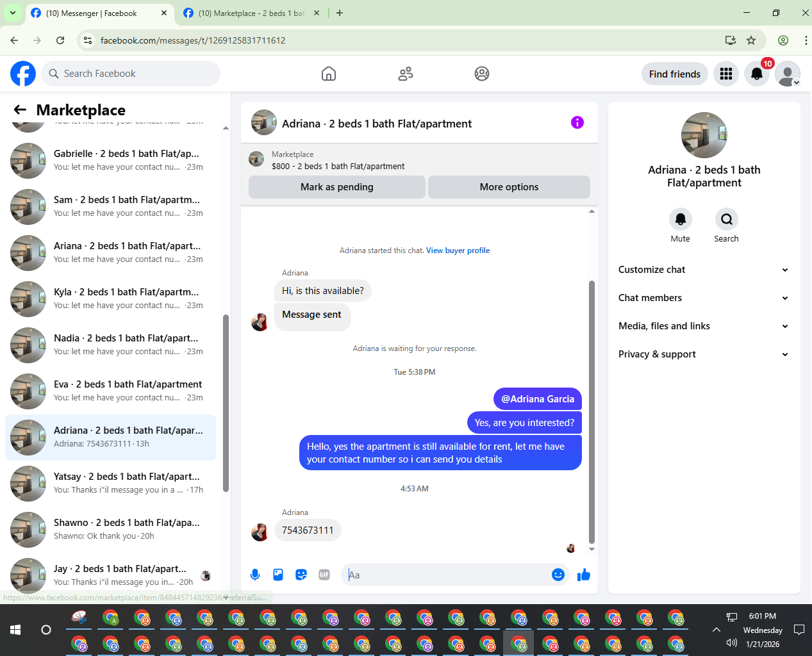This screenshot has width=812, height=656.
Task: Click the Search Facebook field
Action: point(131,74)
